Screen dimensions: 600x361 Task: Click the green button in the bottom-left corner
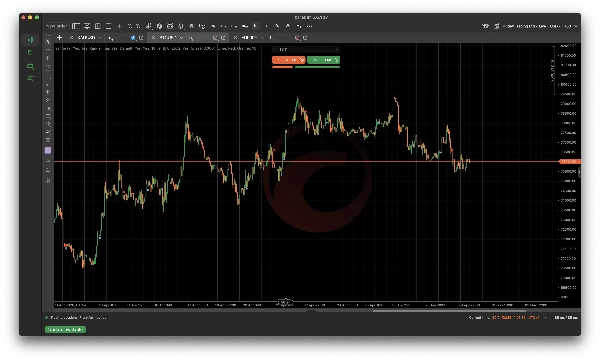[x=65, y=330]
